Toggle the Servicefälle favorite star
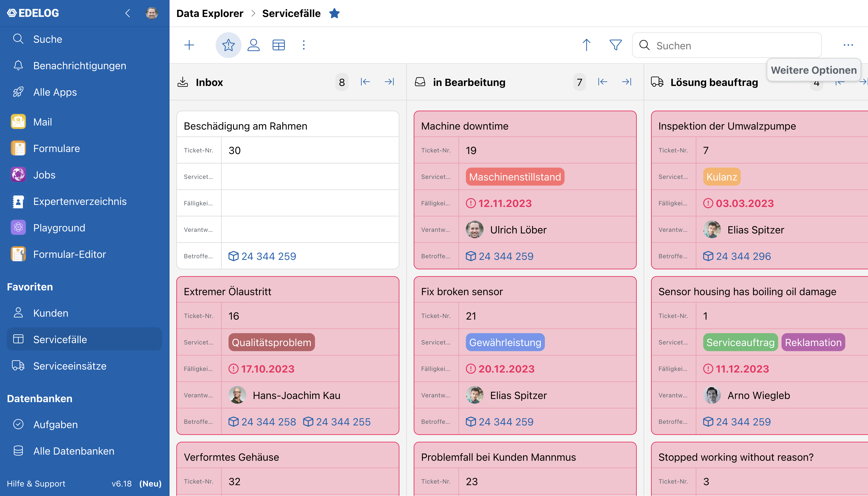The image size is (868, 496). point(335,13)
